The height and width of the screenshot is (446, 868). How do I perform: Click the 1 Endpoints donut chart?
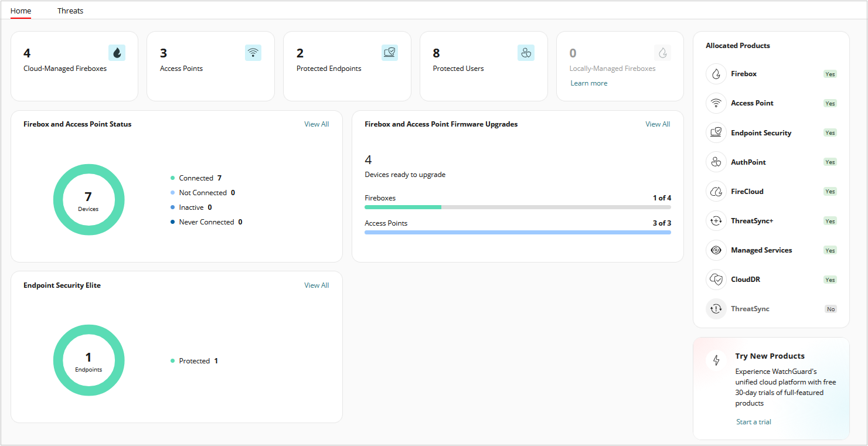tap(88, 360)
